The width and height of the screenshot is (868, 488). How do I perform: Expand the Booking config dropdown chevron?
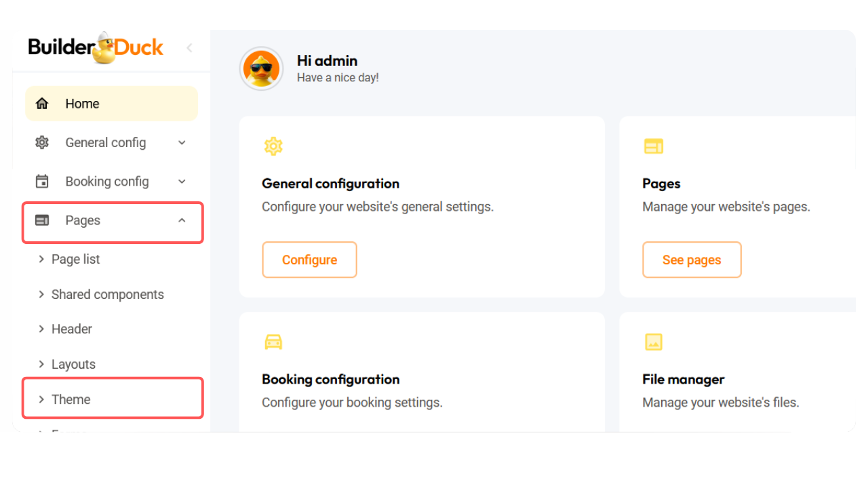tap(182, 182)
